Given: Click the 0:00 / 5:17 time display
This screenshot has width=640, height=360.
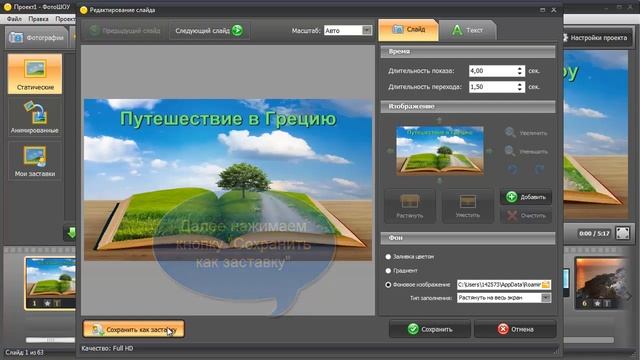Looking at the screenshot, I should [594, 233].
